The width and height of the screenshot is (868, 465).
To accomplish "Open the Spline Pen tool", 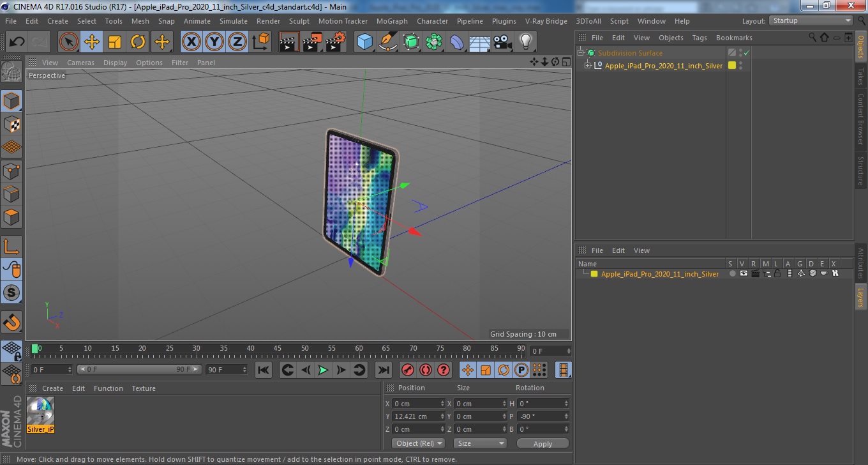I will (387, 42).
